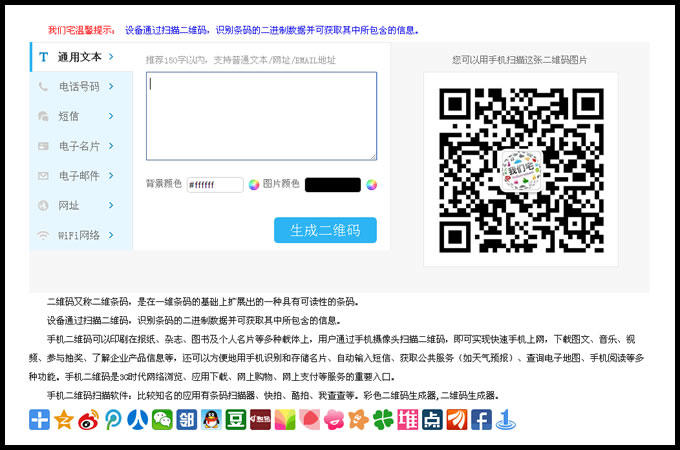Screen dimensions: 680x450
Task: Share to Douban green 豆 icon
Action: 236,420
